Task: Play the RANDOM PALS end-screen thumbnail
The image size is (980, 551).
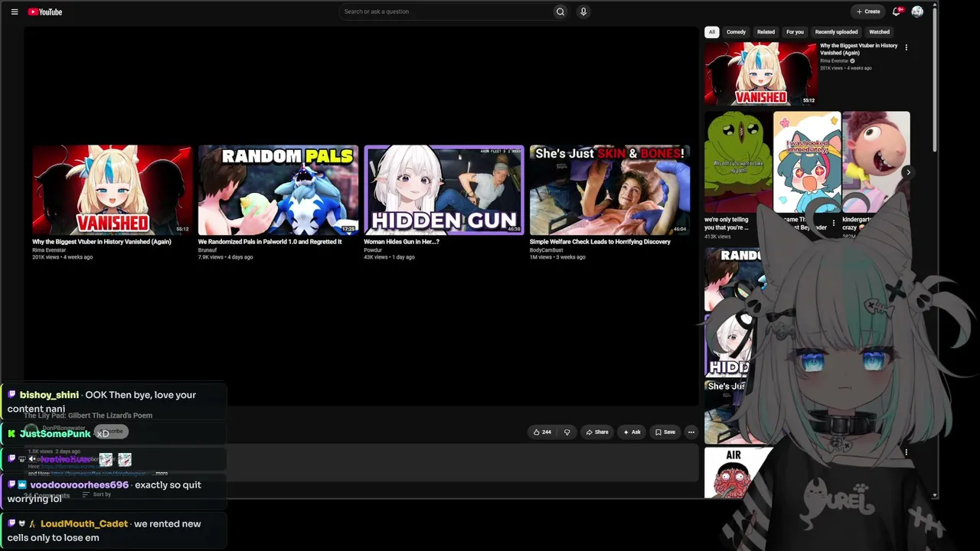Action: click(278, 190)
